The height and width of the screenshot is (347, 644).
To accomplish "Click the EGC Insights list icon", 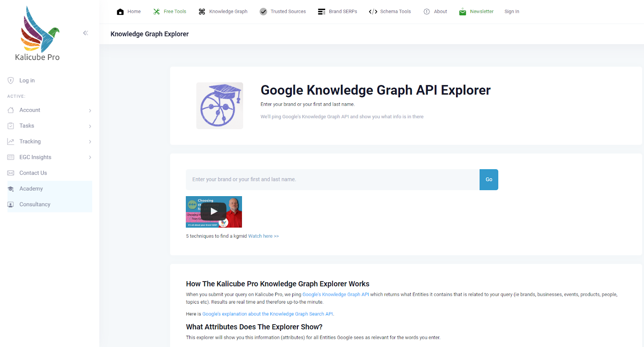I will click(x=11, y=157).
